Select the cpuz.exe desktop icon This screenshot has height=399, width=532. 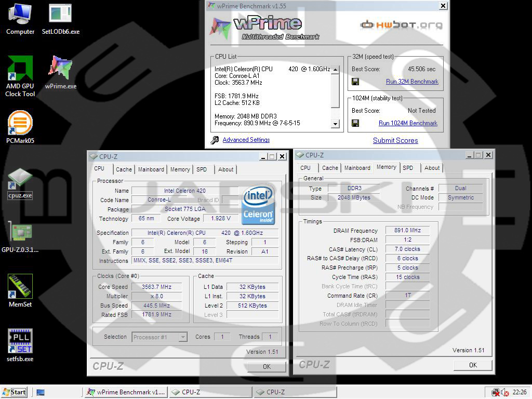click(x=20, y=183)
